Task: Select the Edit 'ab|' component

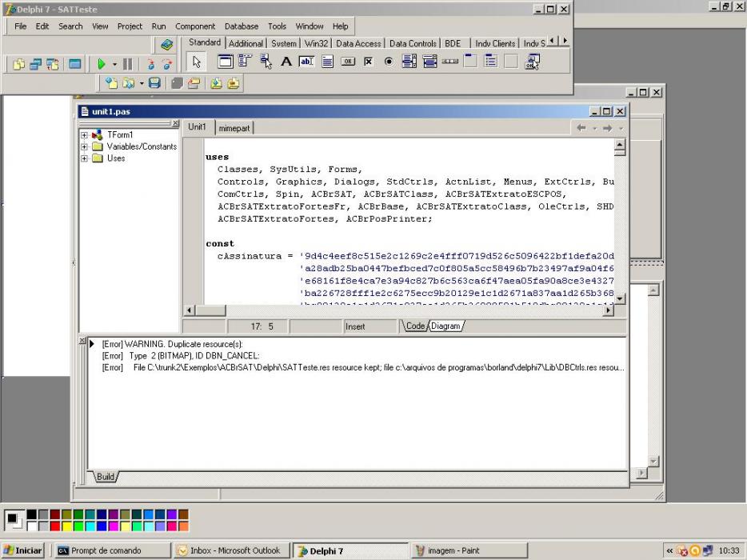Action: (307, 61)
